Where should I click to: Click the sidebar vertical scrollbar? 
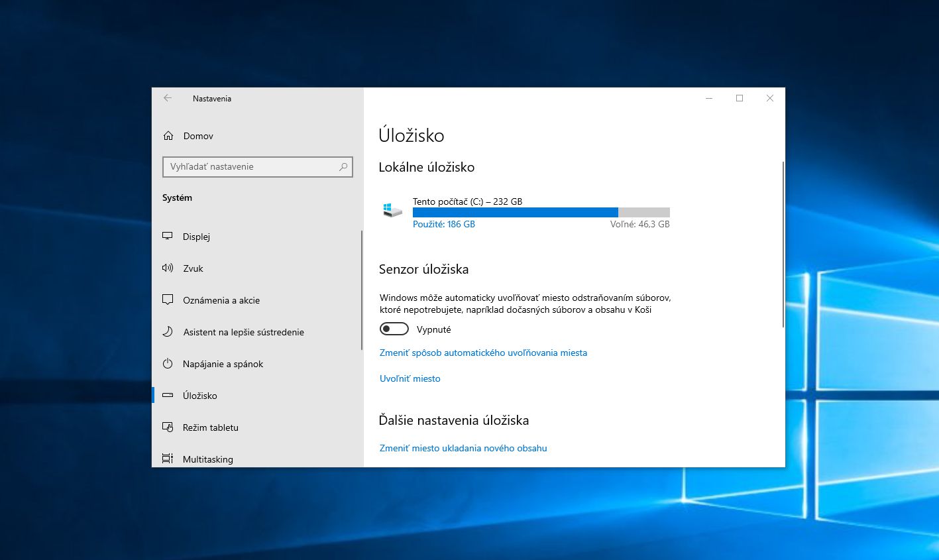362,290
